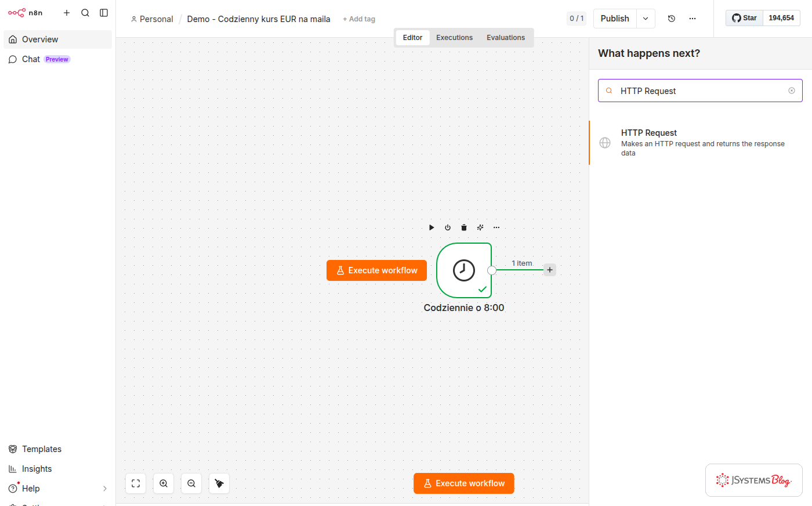The width and height of the screenshot is (812, 506).
Task: Toggle the sidebar collapse icon
Action: pos(104,13)
